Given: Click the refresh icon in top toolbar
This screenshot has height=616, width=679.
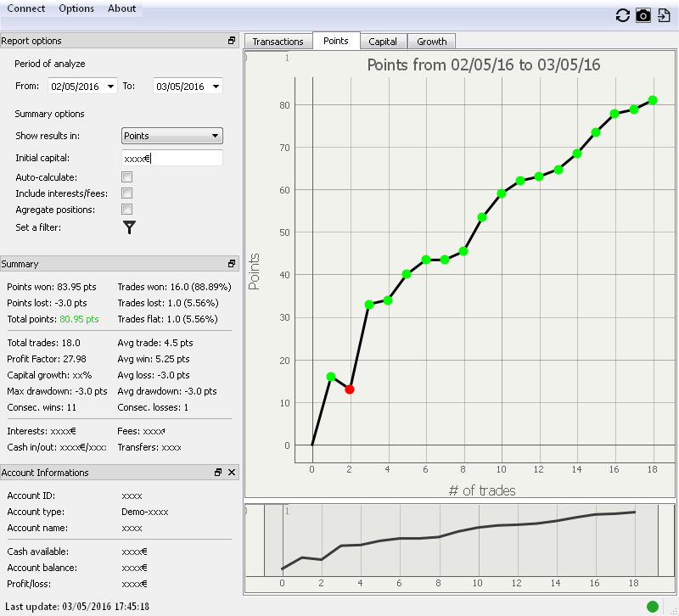Looking at the screenshot, I should pos(622,15).
